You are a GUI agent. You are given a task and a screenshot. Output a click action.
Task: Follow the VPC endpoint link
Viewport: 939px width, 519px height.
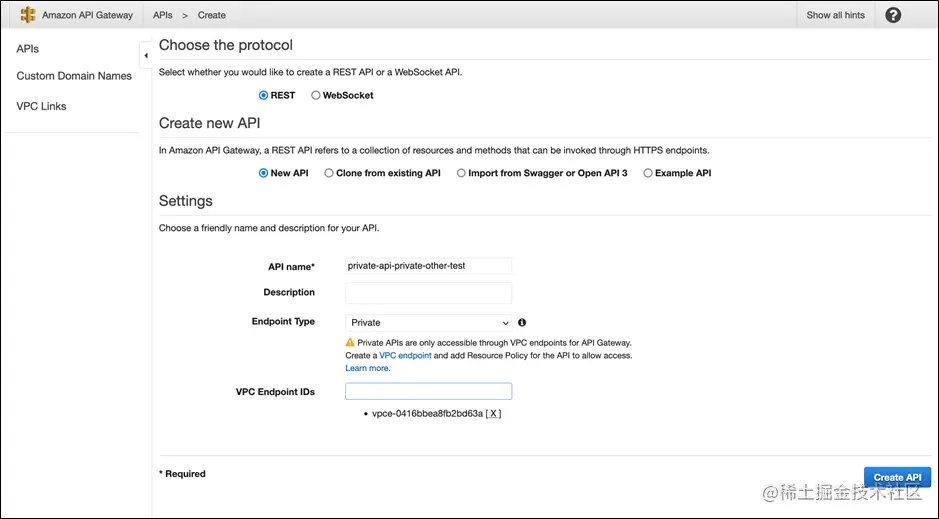(405, 355)
